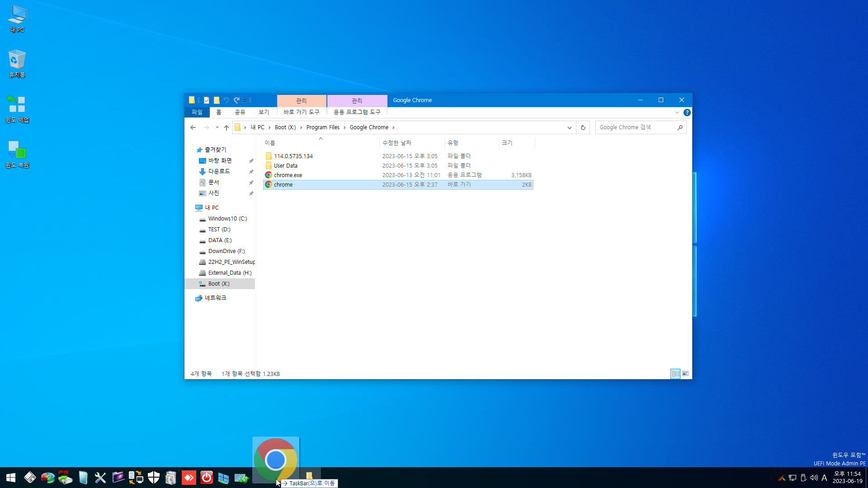The image size is (868, 488).
Task: Click Program Files in the address breadcrumb
Action: 323,127
